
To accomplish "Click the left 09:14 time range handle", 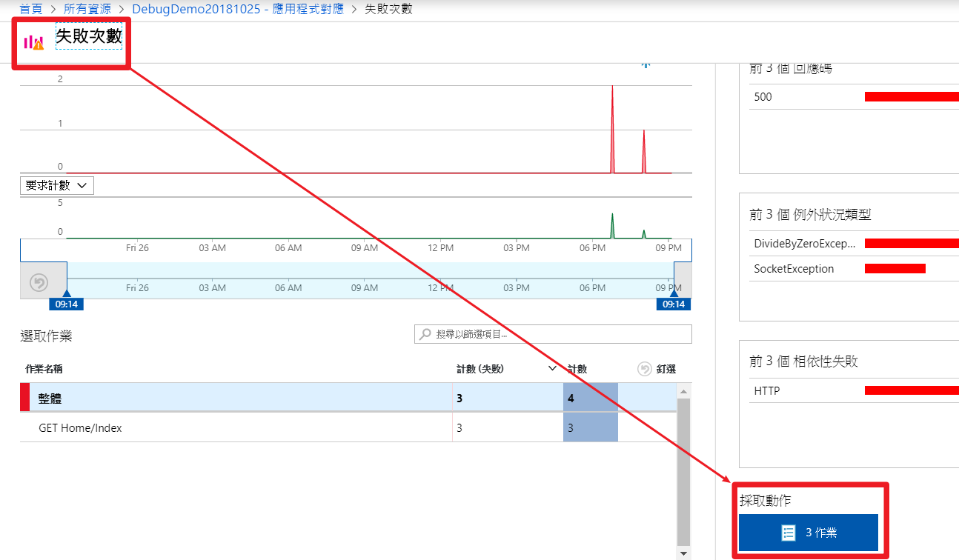I will [66, 304].
